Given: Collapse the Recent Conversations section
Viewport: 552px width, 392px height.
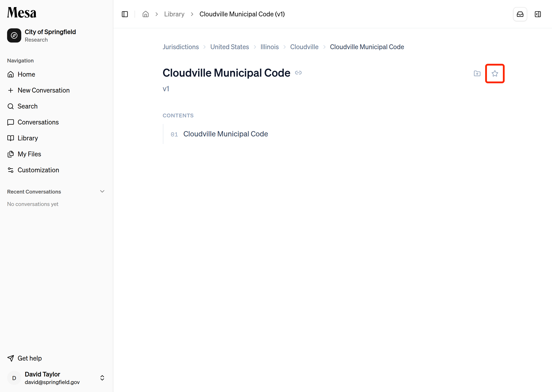Looking at the screenshot, I should pos(102,191).
